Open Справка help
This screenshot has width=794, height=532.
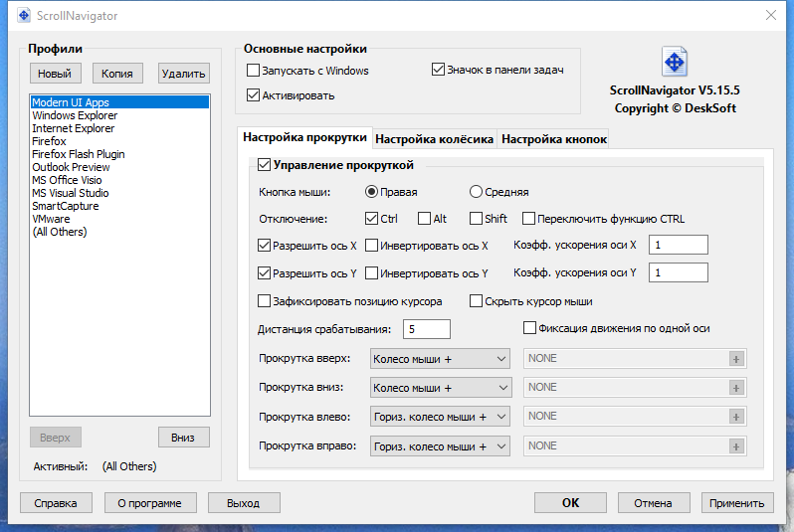(x=56, y=503)
